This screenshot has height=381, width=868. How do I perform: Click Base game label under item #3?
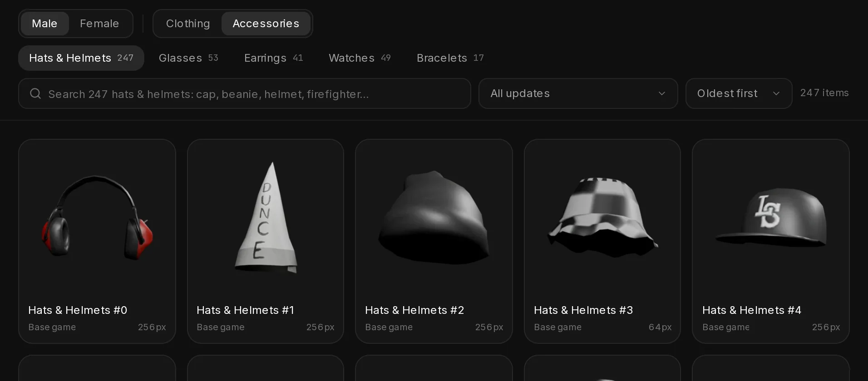(558, 327)
